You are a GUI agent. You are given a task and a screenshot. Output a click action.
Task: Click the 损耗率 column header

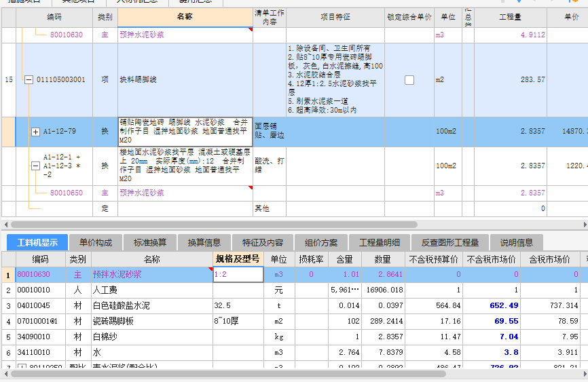click(x=311, y=259)
